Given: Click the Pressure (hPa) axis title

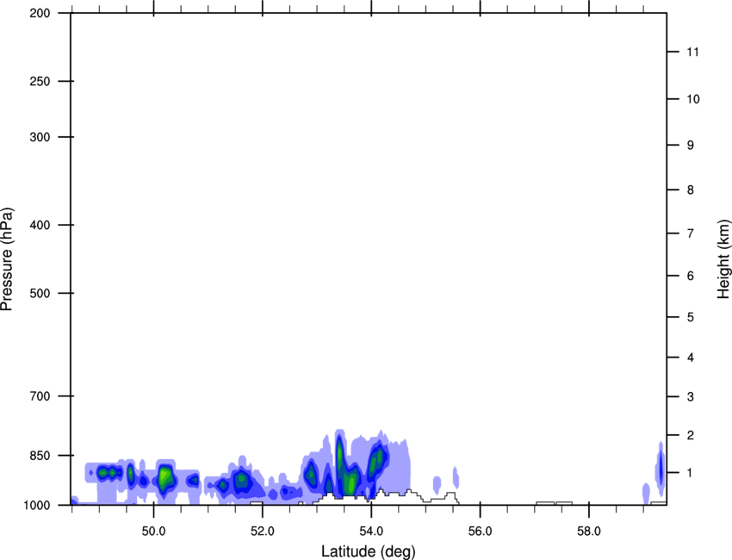Looking at the screenshot, I should pos(7,259).
